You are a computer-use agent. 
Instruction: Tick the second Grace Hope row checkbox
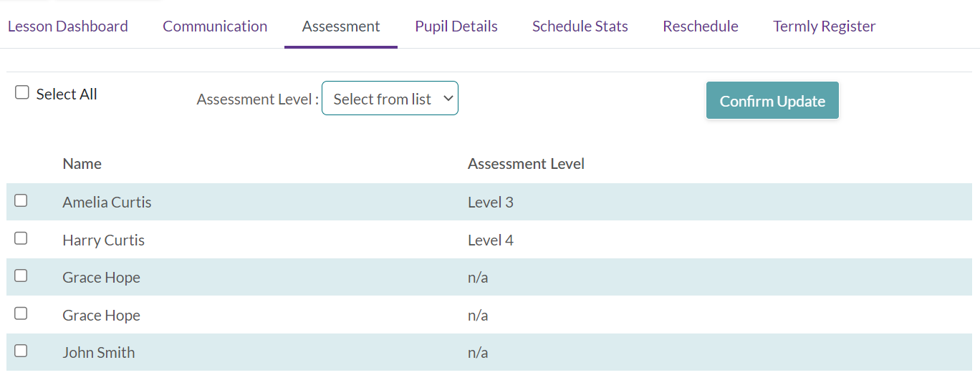[x=21, y=313]
